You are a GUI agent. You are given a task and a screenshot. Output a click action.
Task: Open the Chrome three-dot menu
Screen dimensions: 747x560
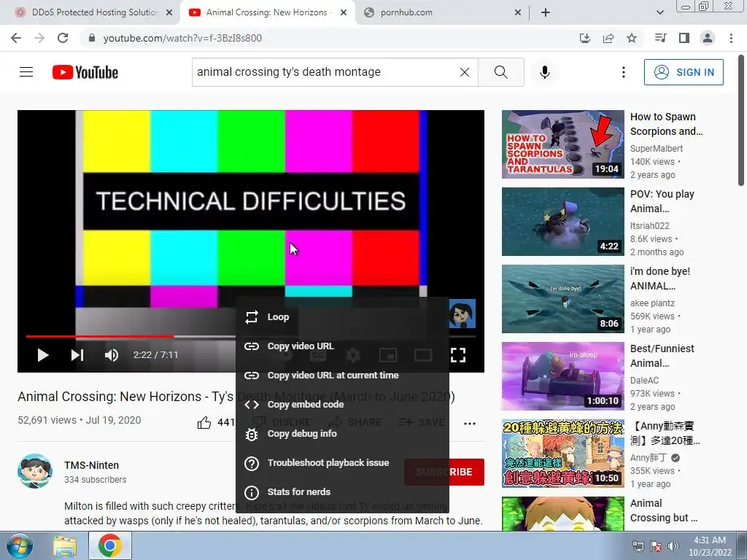[x=731, y=38]
